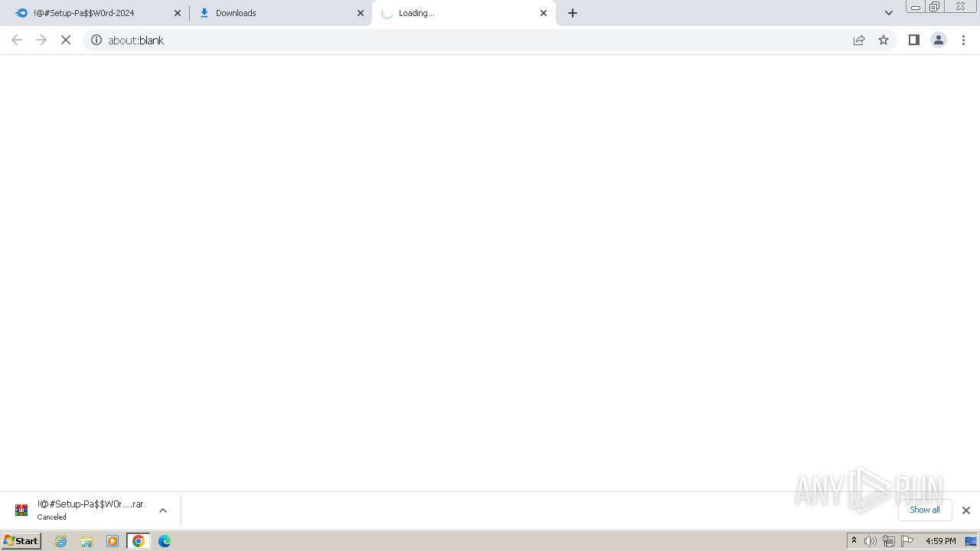Open the volume control icon

[871, 541]
